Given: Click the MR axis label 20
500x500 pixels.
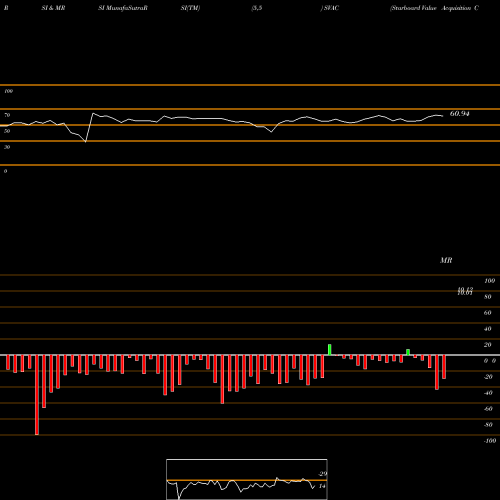Looking at the screenshot, I should [487, 345].
